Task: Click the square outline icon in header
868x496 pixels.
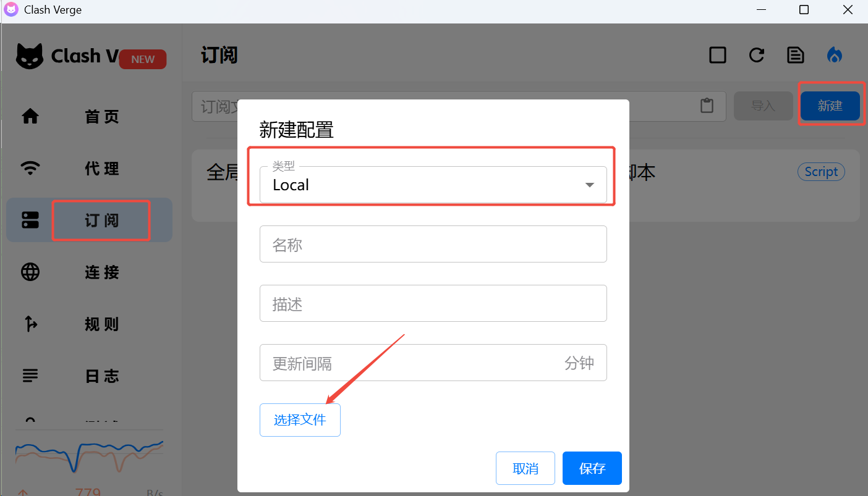Action: (x=718, y=55)
